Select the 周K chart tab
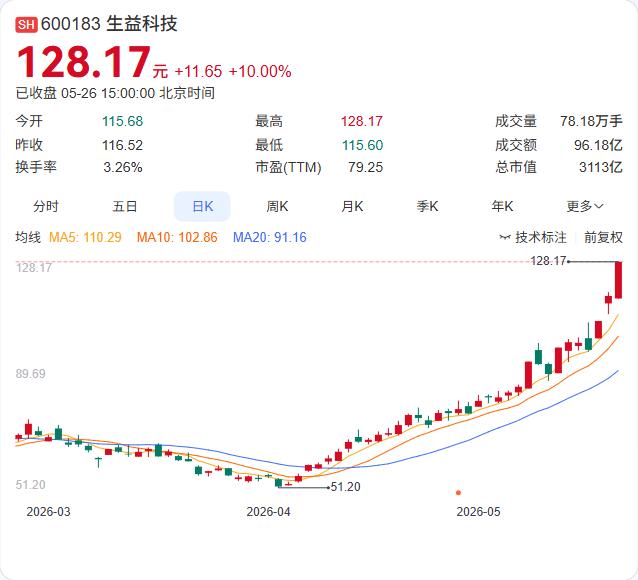The height and width of the screenshot is (580, 638). pyautogui.click(x=277, y=206)
